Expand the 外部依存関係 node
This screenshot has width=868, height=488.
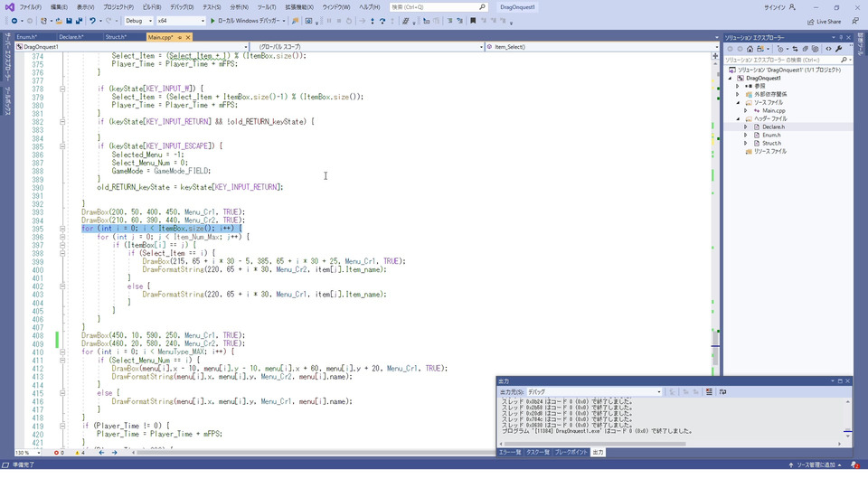738,94
